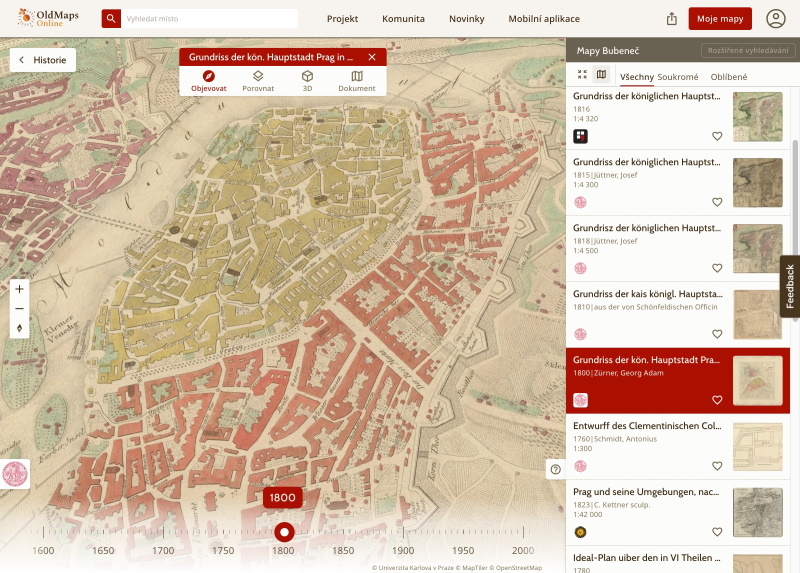
Task: Select 3D view mode
Action: click(x=307, y=81)
